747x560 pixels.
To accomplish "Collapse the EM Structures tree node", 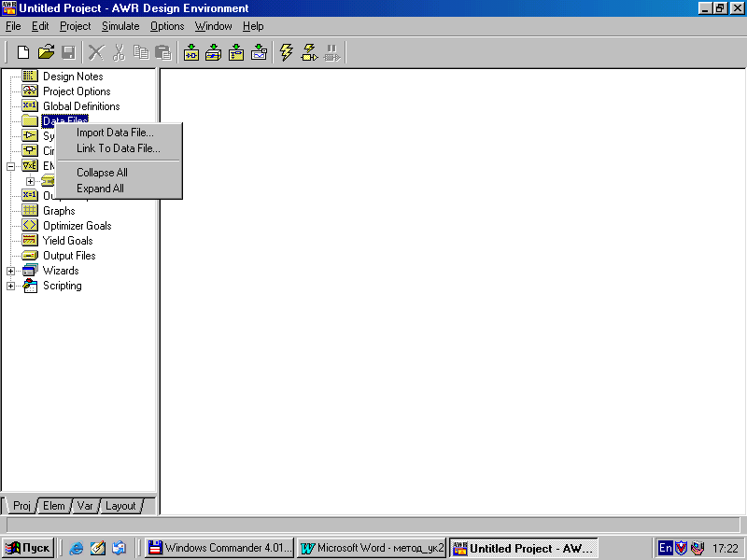I will 10,166.
